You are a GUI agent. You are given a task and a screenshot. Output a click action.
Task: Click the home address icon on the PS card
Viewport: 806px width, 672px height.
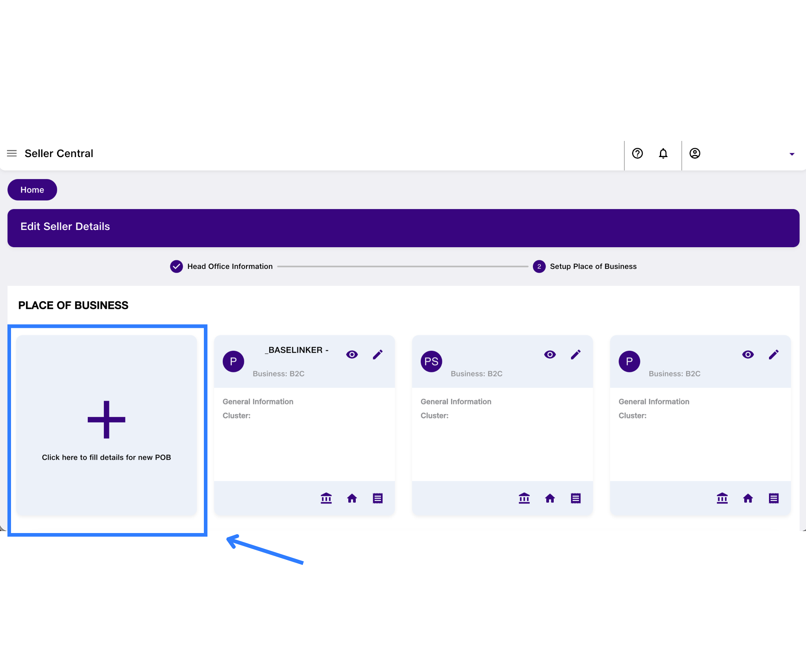[x=550, y=498]
